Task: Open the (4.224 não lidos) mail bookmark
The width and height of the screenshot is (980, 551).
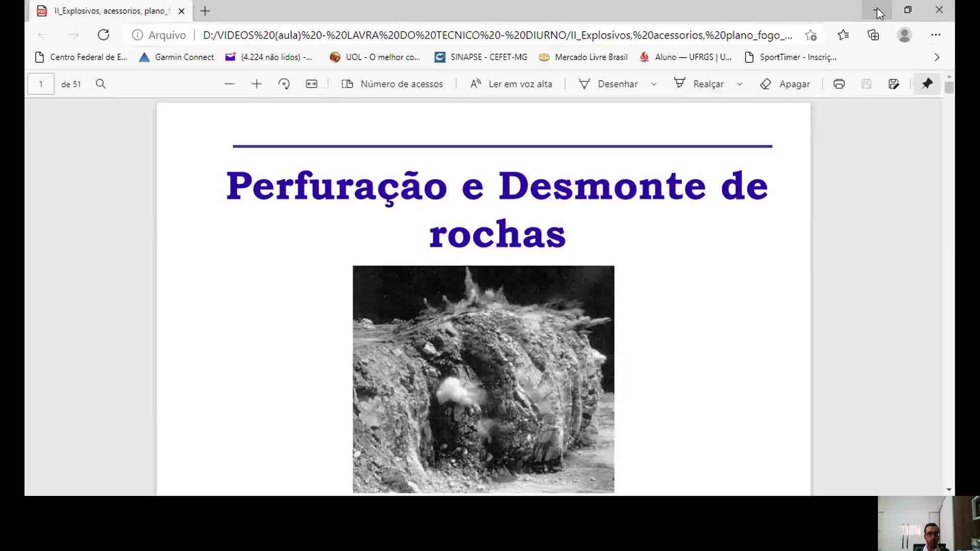Action: pos(268,57)
